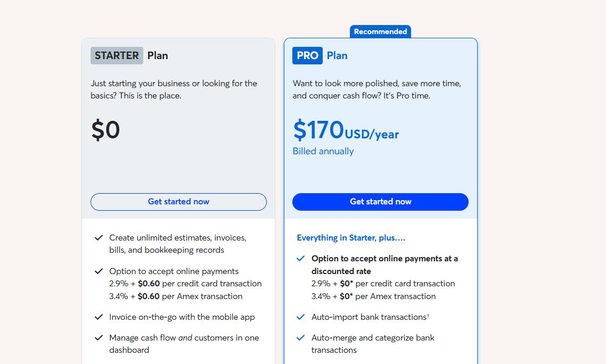Click the $0 Starter price
Viewport: 606px width, 364px height.
tap(105, 129)
